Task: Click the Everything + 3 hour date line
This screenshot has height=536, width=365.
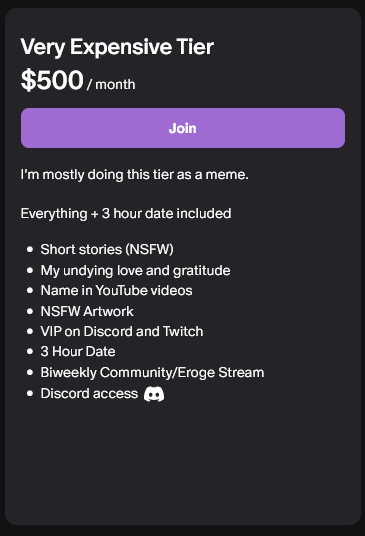Action: 126,214
